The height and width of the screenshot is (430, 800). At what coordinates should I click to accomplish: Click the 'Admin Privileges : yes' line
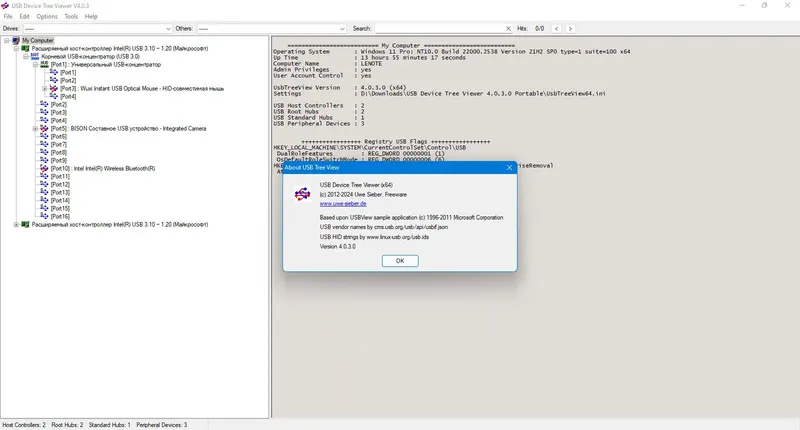tap(322, 70)
